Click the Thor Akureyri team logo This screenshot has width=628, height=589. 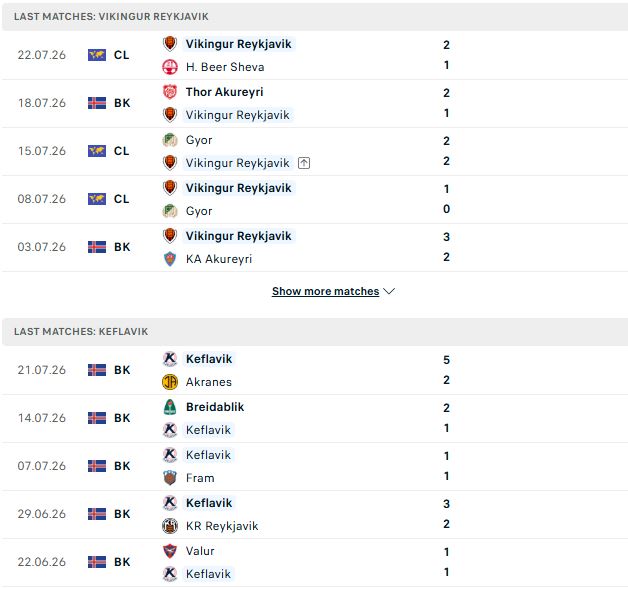[170, 92]
